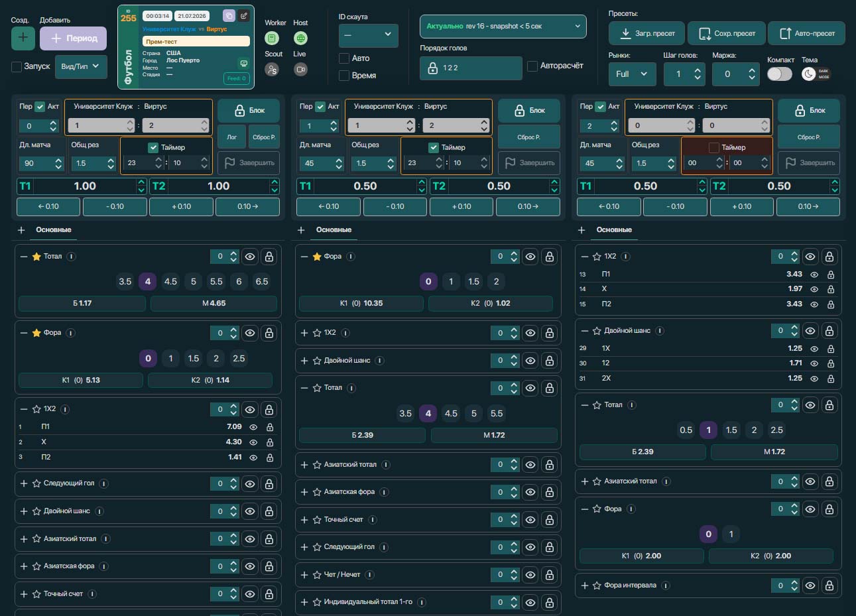Switch to the Основные tab in the period 0 column
Viewport: 856px width, 616px height.
[54, 230]
